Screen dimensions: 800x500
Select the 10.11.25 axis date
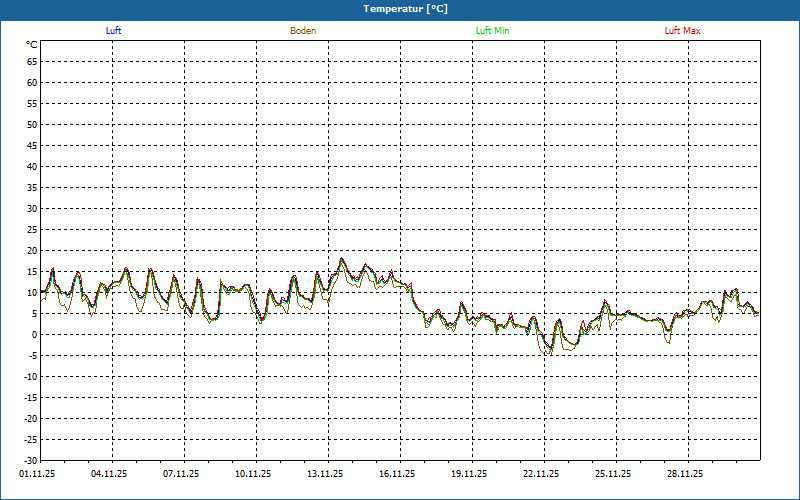click(254, 475)
